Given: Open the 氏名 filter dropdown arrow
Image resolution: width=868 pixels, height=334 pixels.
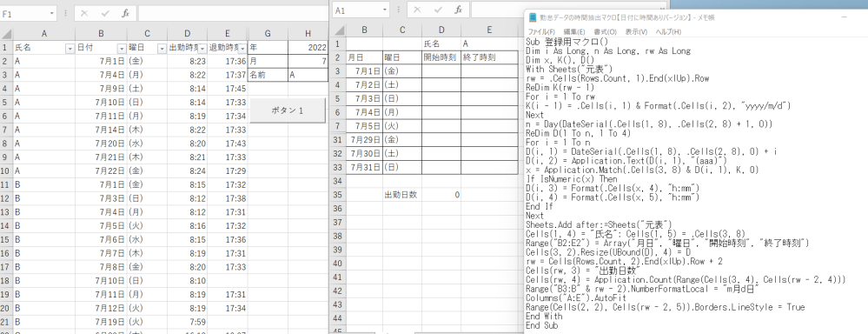Looking at the screenshot, I should pos(70,49).
